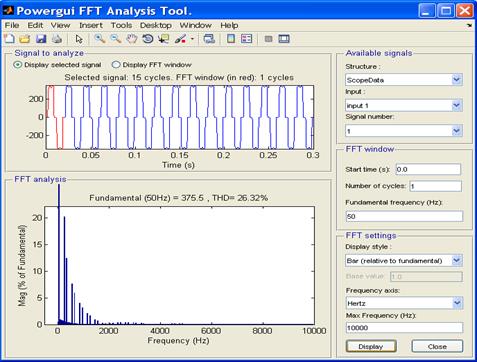Select the Edit Plot arrow tool

(x=79, y=39)
